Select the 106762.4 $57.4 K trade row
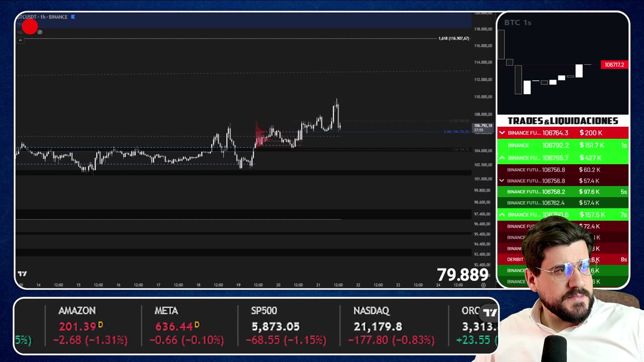 (x=562, y=203)
